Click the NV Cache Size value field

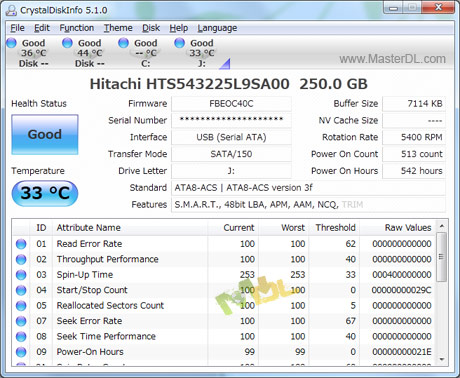[414, 120]
